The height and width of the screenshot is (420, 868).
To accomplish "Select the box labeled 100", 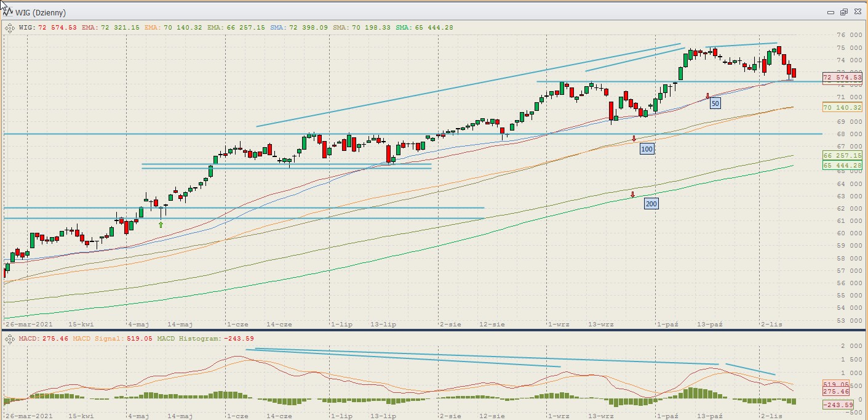I will [647, 149].
